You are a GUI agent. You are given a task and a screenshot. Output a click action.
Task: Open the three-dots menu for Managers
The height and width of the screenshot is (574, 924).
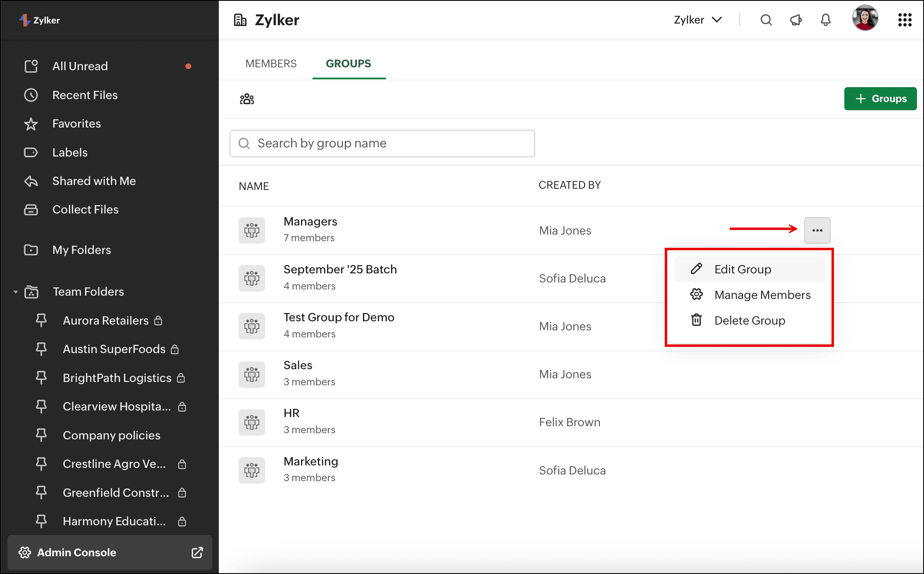(817, 230)
